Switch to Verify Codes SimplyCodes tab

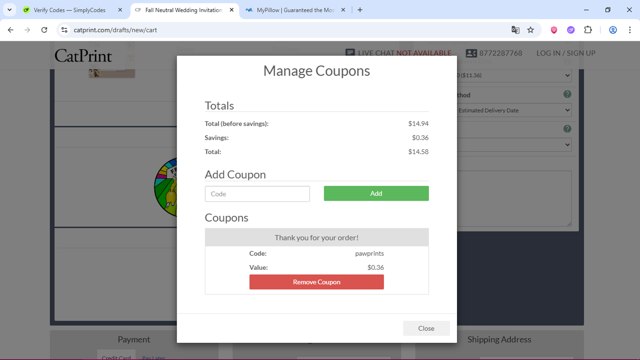[69, 10]
